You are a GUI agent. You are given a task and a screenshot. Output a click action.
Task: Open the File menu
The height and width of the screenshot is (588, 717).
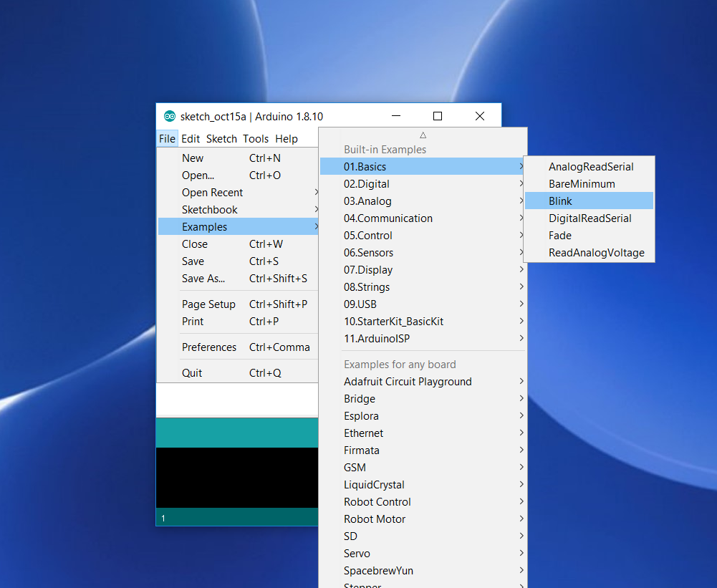pos(167,138)
